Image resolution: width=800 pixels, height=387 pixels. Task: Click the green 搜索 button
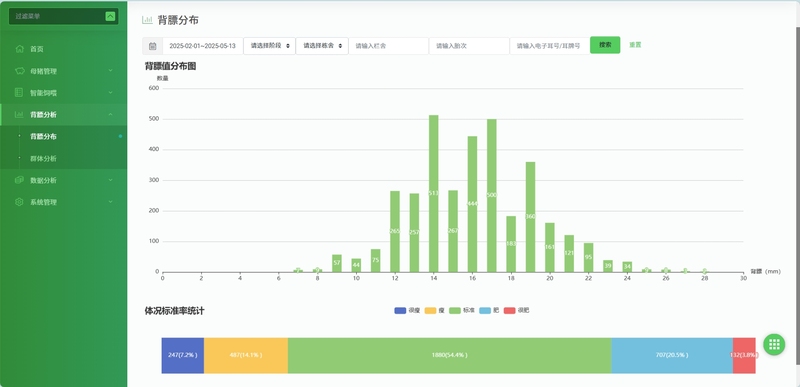[x=605, y=45]
